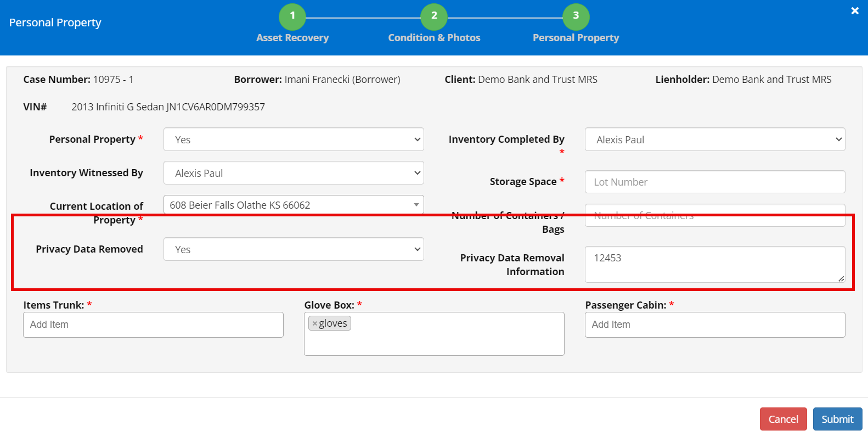Image resolution: width=868 pixels, height=436 pixels.
Task: Open the Personal Property step label
Action: 576,38
